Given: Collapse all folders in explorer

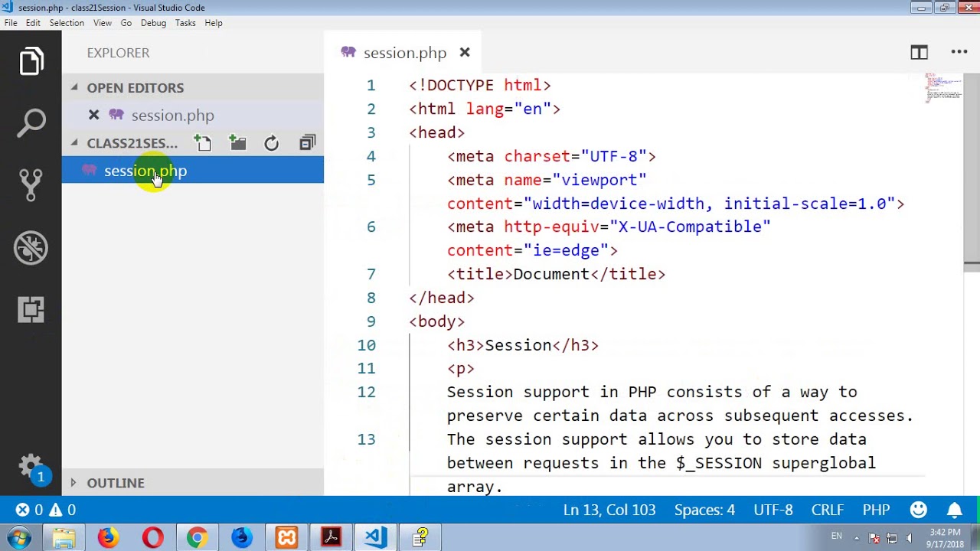Looking at the screenshot, I should point(307,143).
